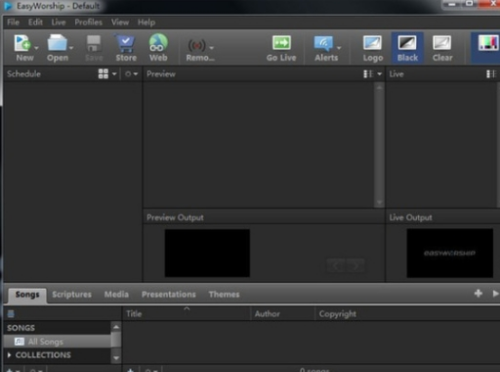Viewport: 500px width, 372px height.
Task: Add item with the plus icon
Action: pyautogui.click(x=478, y=293)
